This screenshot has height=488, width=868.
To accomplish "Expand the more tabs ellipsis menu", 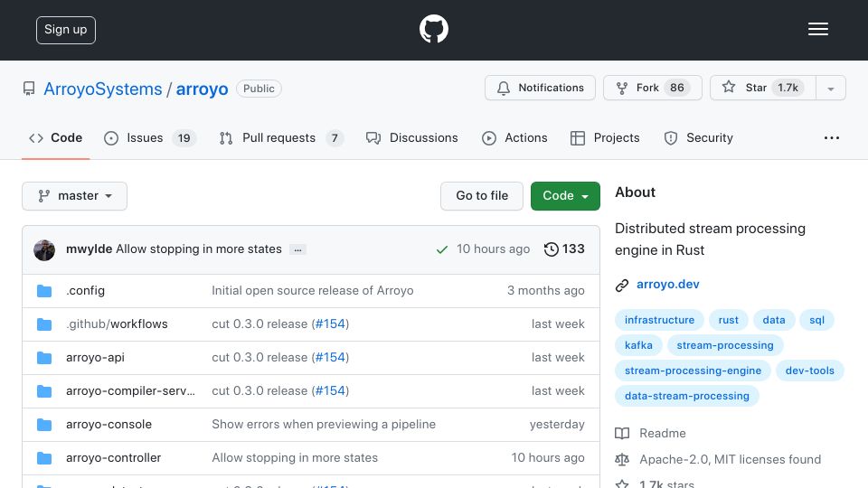I will [x=832, y=137].
